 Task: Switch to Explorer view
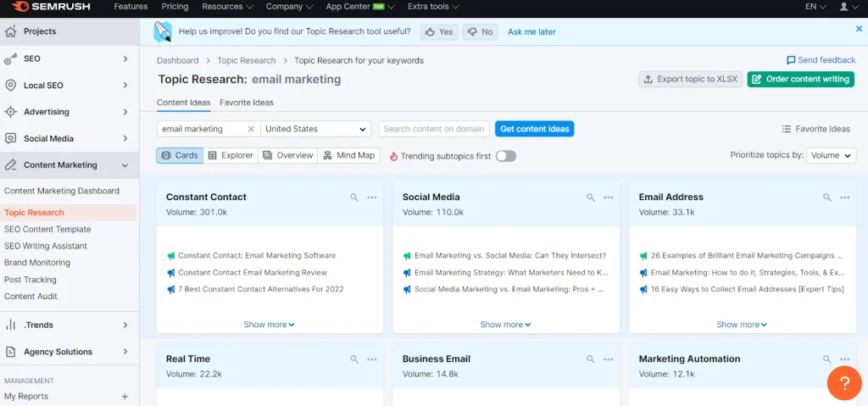click(231, 156)
